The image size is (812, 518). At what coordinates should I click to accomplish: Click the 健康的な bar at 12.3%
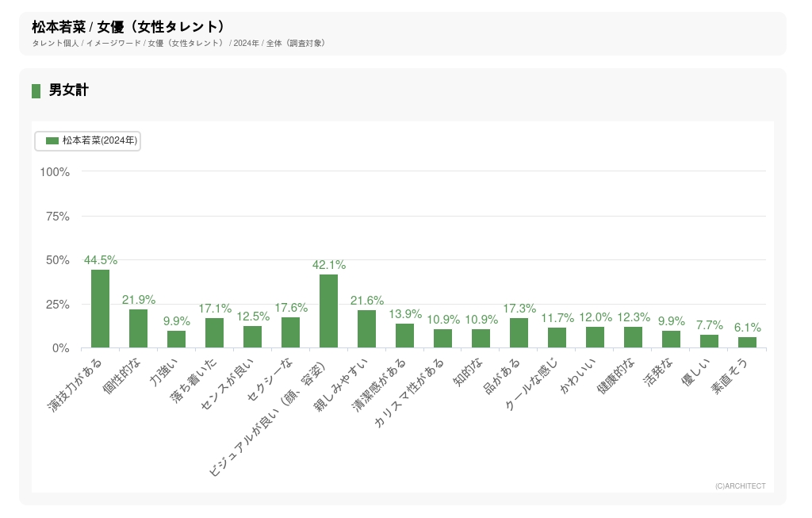coord(633,337)
